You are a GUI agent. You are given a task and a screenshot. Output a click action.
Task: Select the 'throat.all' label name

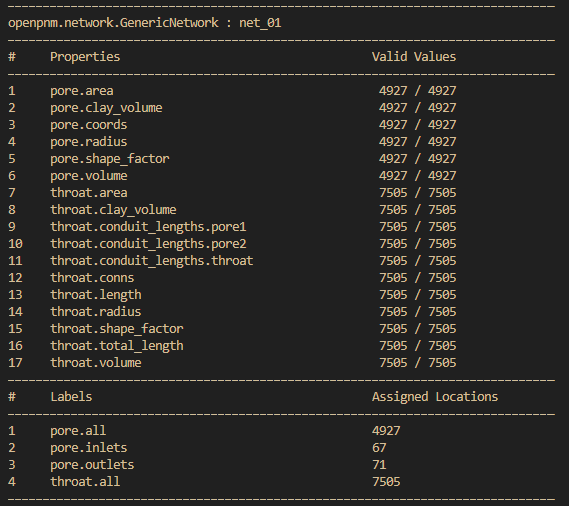(x=85, y=482)
